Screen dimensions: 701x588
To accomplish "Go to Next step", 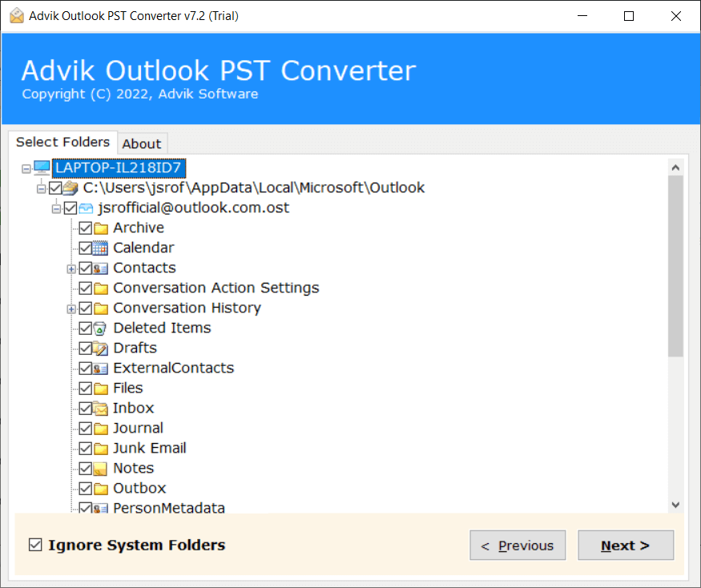I will coord(626,546).
